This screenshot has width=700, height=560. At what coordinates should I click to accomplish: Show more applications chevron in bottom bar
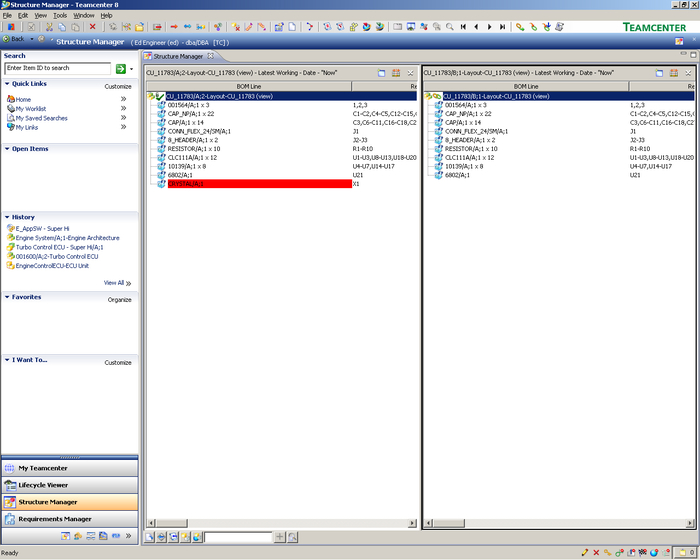(129, 535)
